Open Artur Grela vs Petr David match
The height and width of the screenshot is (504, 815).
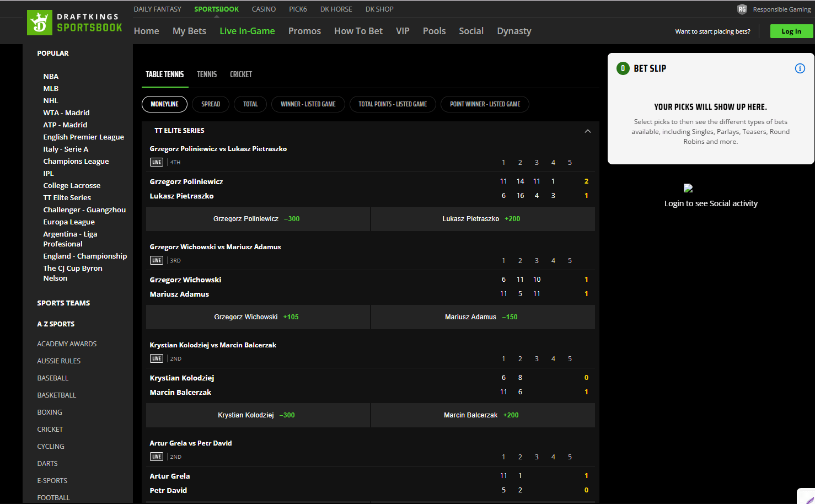click(x=191, y=443)
